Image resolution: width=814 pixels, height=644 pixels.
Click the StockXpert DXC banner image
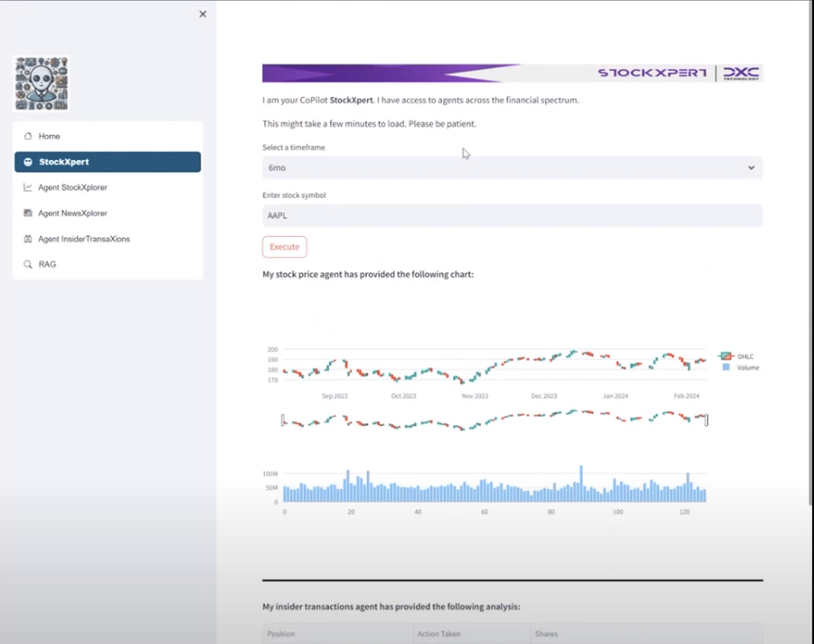coord(512,73)
